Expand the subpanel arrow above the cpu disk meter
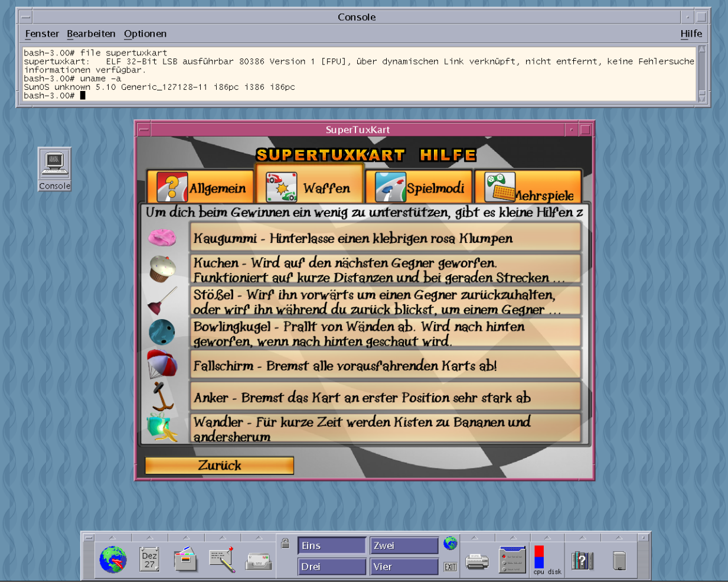This screenshot has width=728, height=582. (547, 538)
